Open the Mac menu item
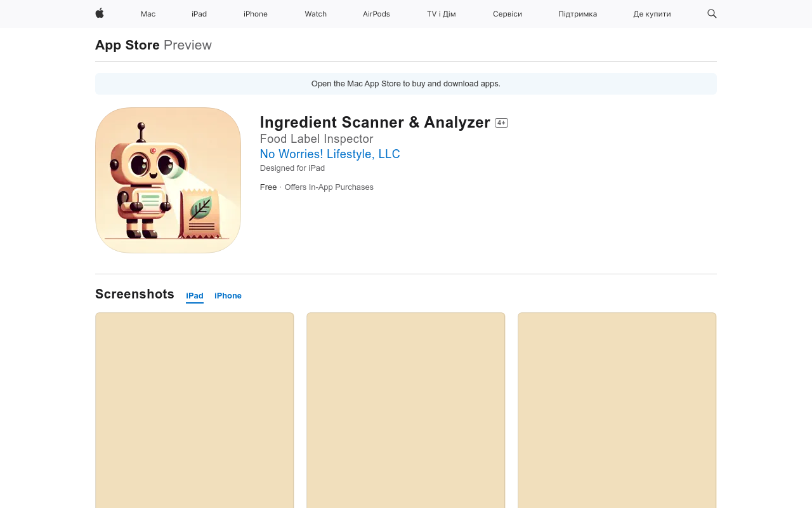This screenshot has width=812, height=508. point(148,14)
